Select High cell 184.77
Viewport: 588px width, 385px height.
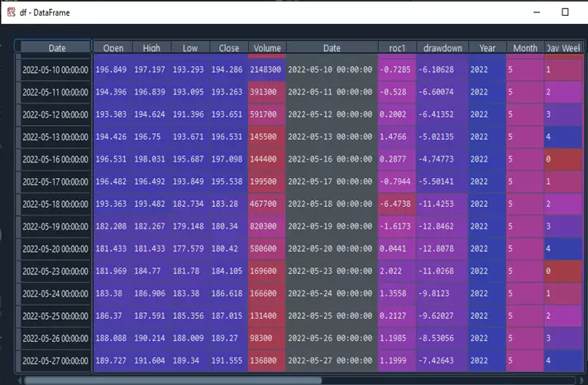click(151, 272)
